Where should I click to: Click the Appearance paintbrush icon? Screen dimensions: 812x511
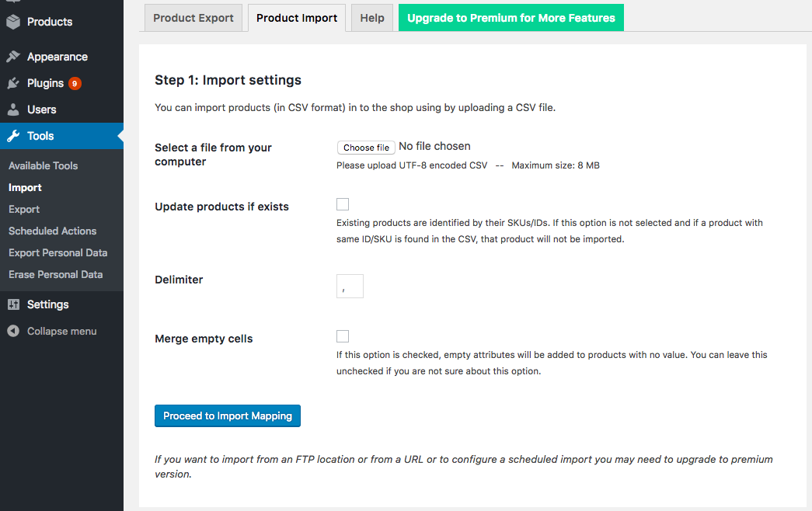click(x=13, y=57)
